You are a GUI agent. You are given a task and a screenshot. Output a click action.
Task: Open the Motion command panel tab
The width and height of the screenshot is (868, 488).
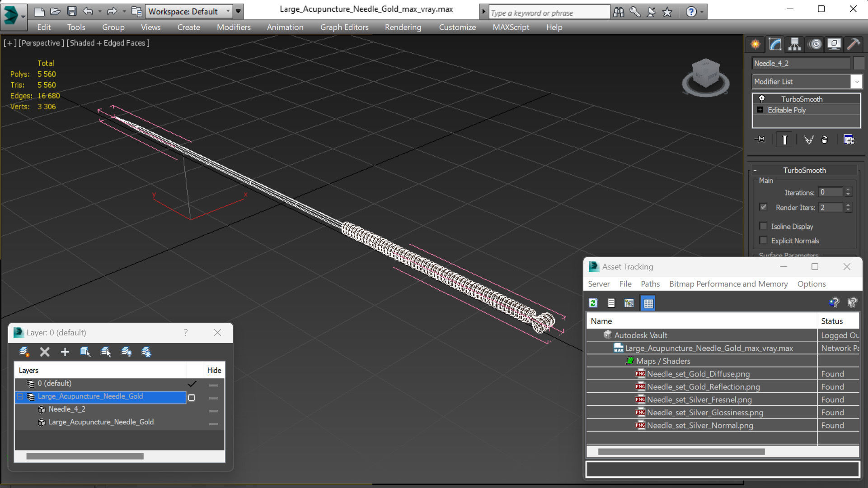(x=816, y=44)
